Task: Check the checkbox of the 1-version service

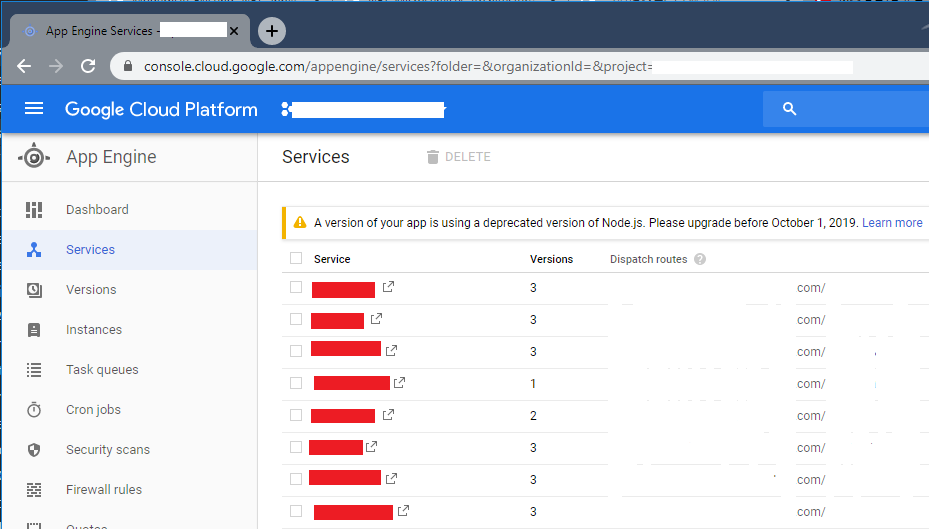Action: pos(296,383)
